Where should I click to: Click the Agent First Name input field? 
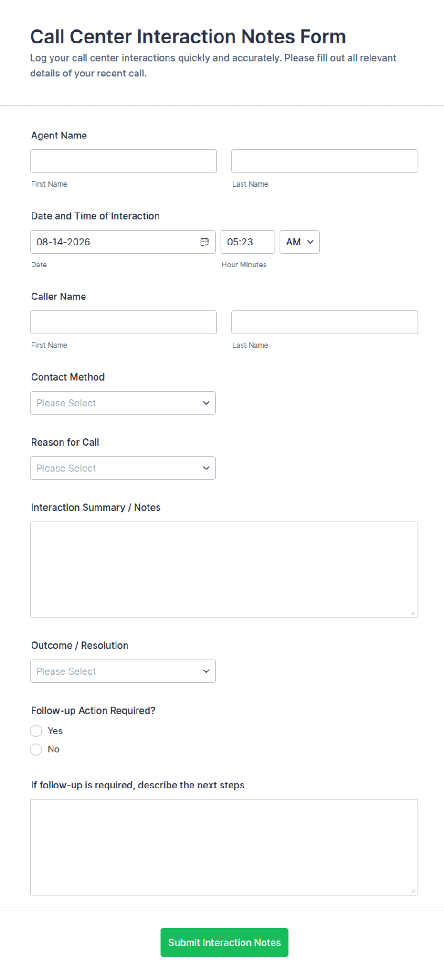[123, 161]
